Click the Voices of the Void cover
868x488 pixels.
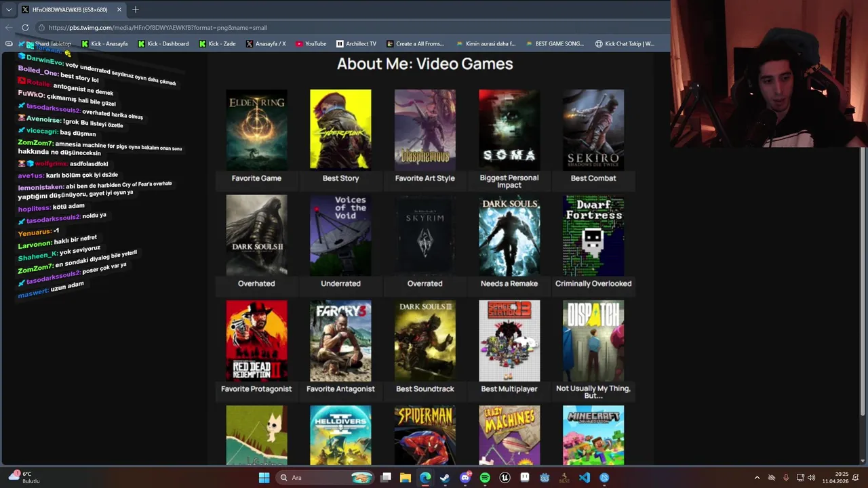point(340,235)
